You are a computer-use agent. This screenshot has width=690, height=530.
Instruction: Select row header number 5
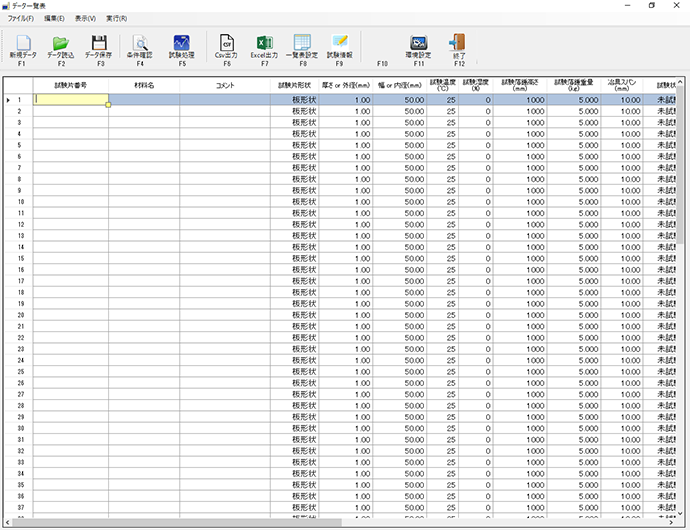19,145
